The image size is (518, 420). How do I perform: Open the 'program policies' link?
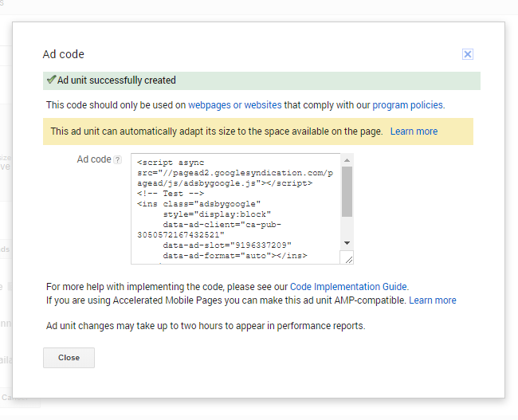tap(408, 105)
